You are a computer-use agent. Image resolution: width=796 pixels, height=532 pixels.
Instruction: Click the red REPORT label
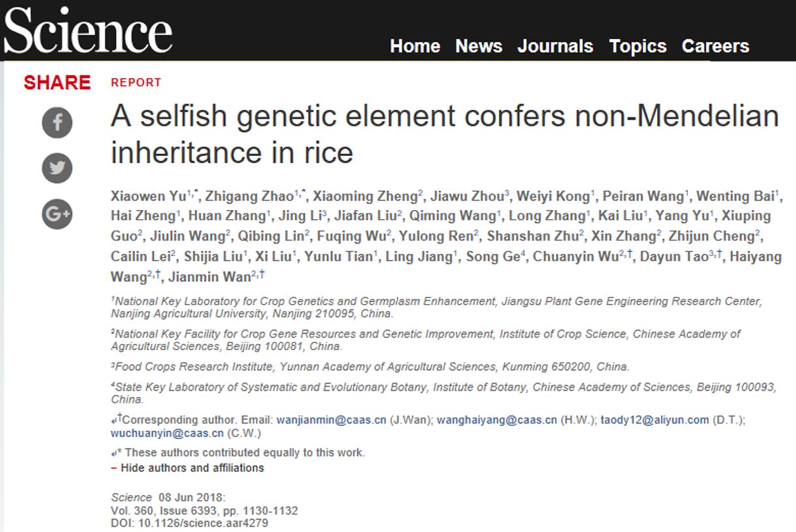point(136,83)
